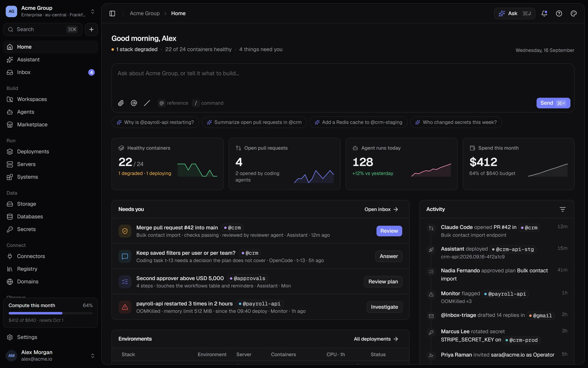588x368 pixels.
Task: Click Investigate for payroll-api restarts
Action: tap(384, 307)
